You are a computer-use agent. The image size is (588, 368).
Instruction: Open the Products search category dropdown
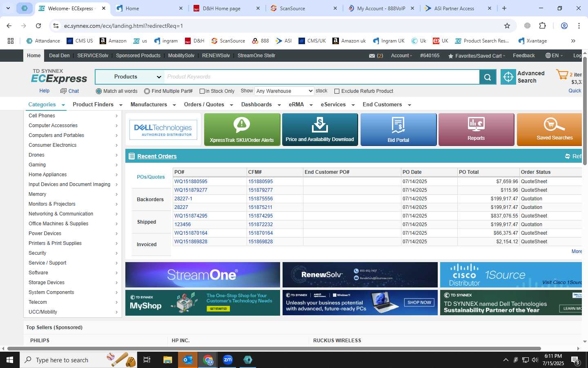[129, 77]
